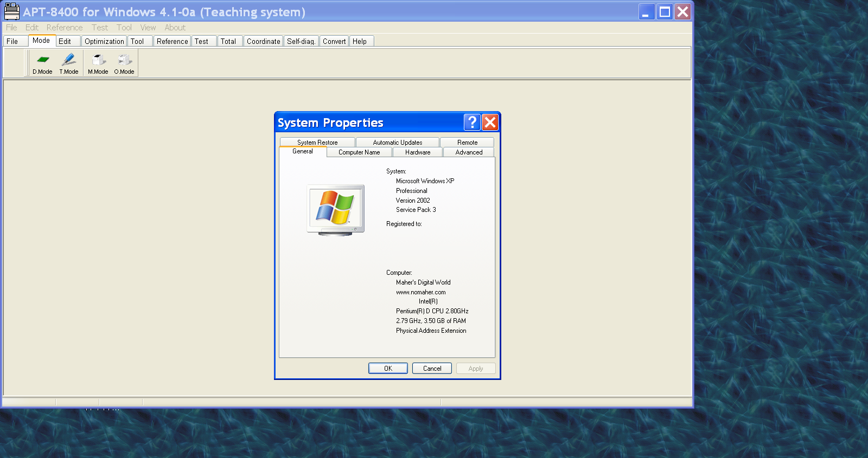The height and width of the screenshot is (458, 868).
Task: Open the Coordinate ribbon tab
Action: (x=264, y=41)
